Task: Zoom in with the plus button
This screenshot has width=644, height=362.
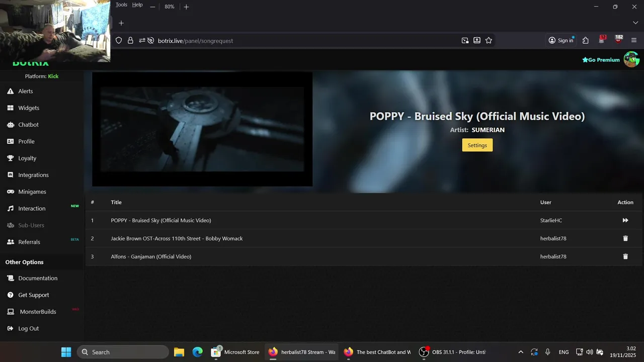Action: [x=186, y=7]
